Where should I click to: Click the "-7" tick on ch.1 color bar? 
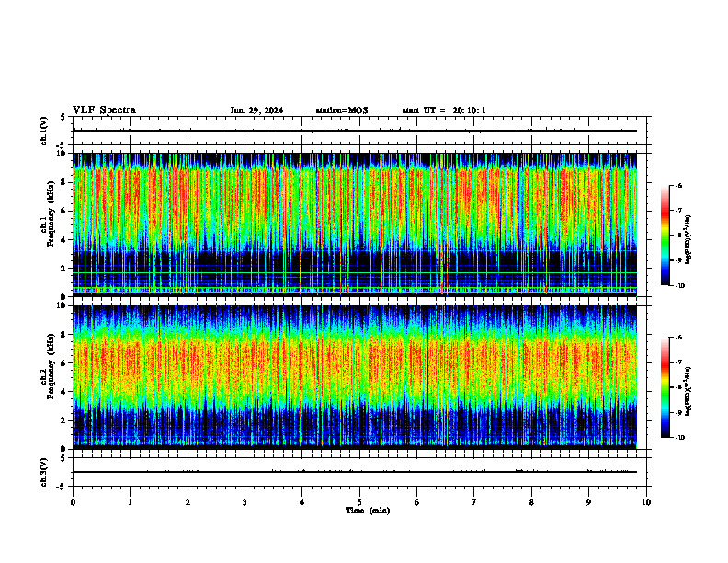(x=678, y=211)
